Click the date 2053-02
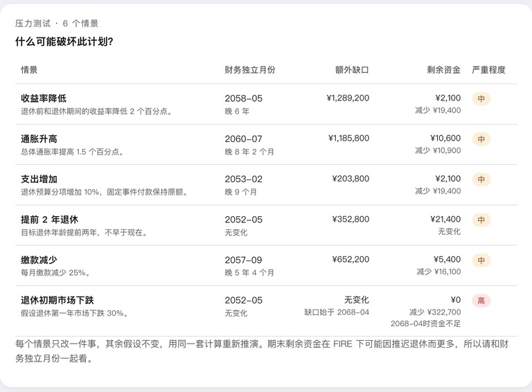Viewport: 532px width, 392px height. [244, 179]
